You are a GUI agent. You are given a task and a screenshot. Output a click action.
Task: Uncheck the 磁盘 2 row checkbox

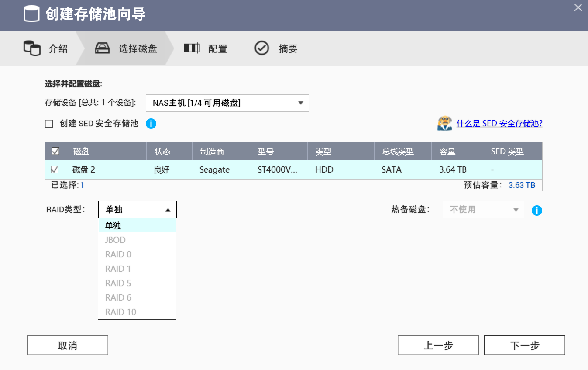pos(55,169)
